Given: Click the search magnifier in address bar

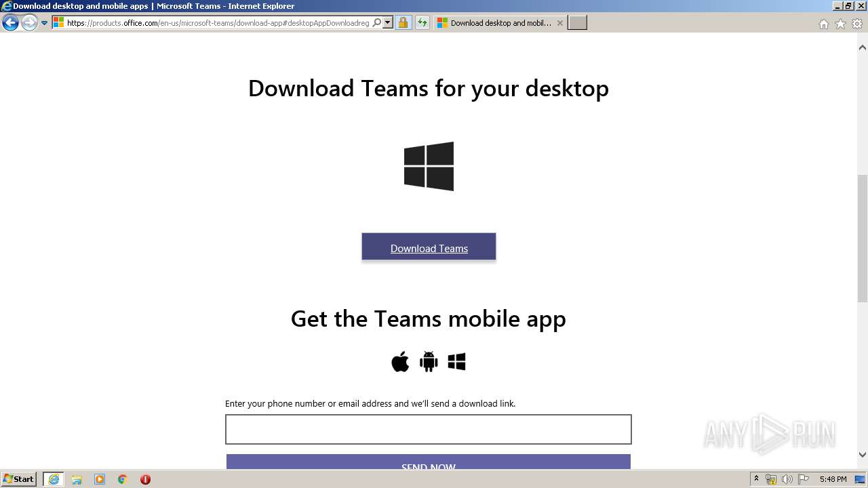Looking at the screenshot, I should pyautogui.click(x=377, y=23).
